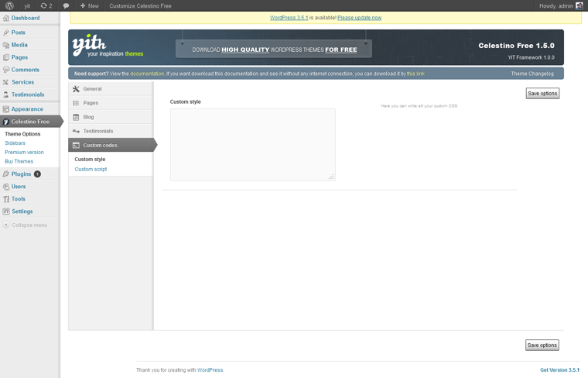This screenshot has height=378, width=588.
Task: Open the New content menu
Action: [90, 5]
